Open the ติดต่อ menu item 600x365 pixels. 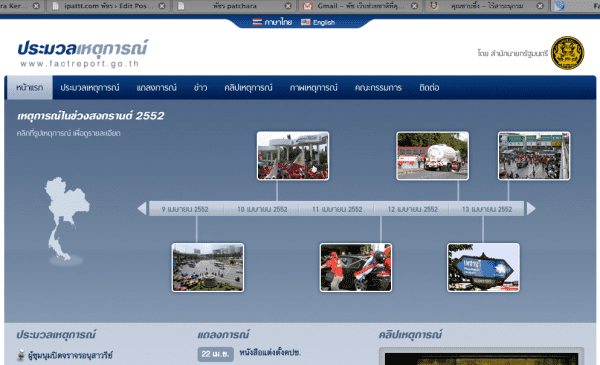pyautogui.click(x=429, y=88)
